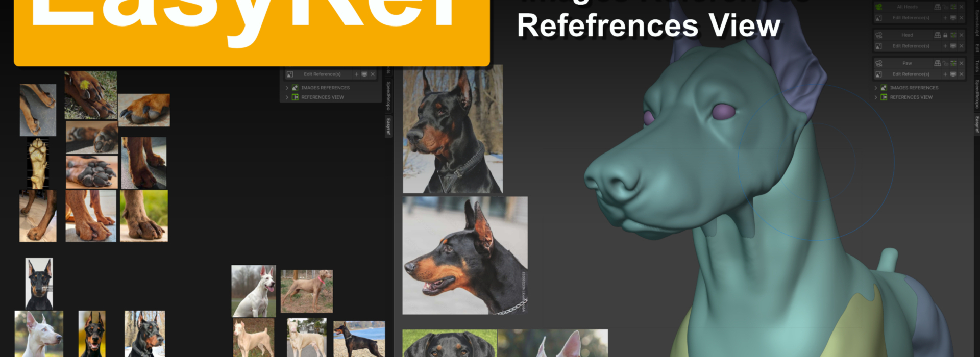This screenshot has width=980, height=357.
Task: Switch to the Edit tab in the sculpt viewport sidebar
Action: [x=977, y=47]
